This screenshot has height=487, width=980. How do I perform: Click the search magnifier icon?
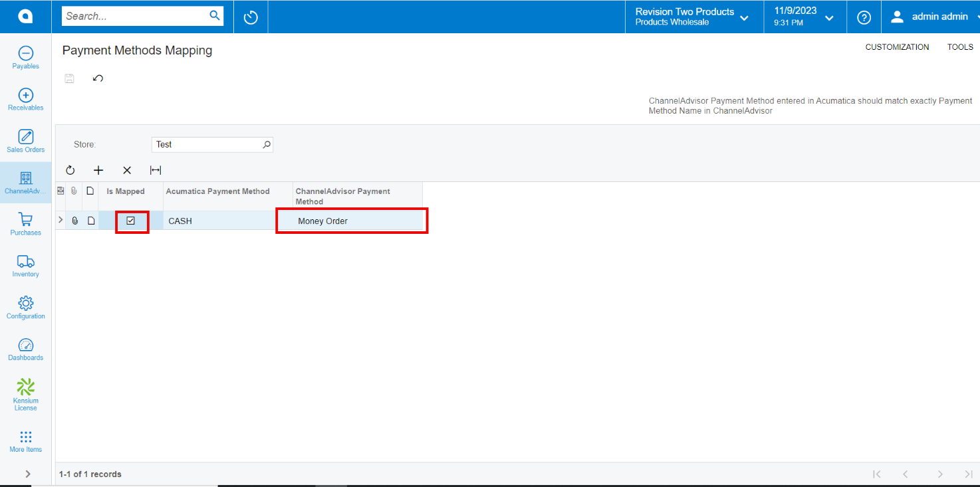215,15
